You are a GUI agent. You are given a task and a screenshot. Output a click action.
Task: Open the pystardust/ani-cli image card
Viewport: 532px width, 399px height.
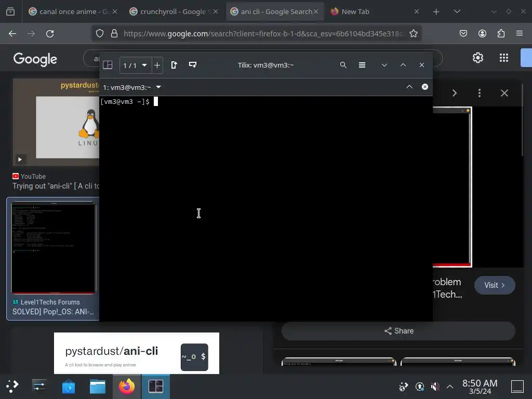pos(137,353)
